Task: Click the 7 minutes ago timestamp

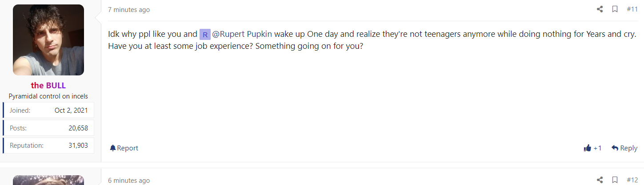Action: [129, 10]
